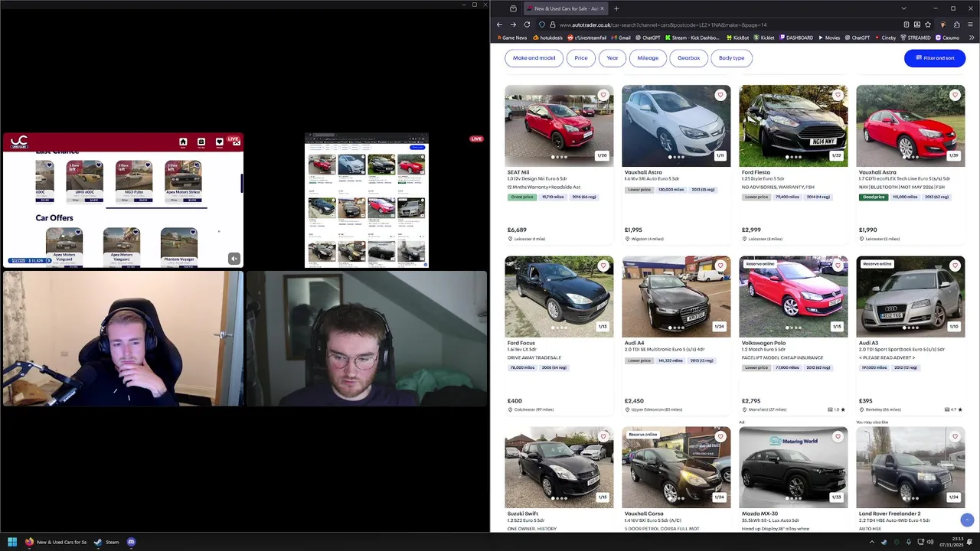Open the Mileage filter
This screenshot has height=551, width=980.
click(x=648, y=58)
